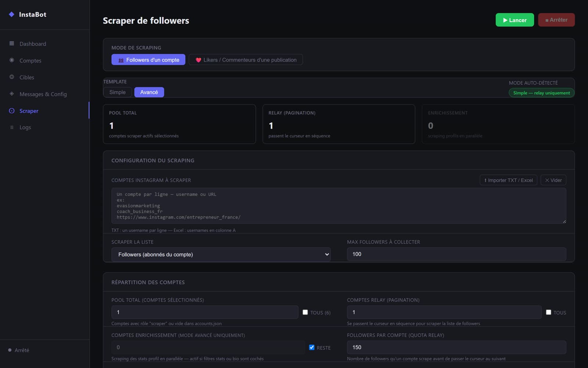
Task: Select Followers d'un compte mode
Action: pos(148,60)
